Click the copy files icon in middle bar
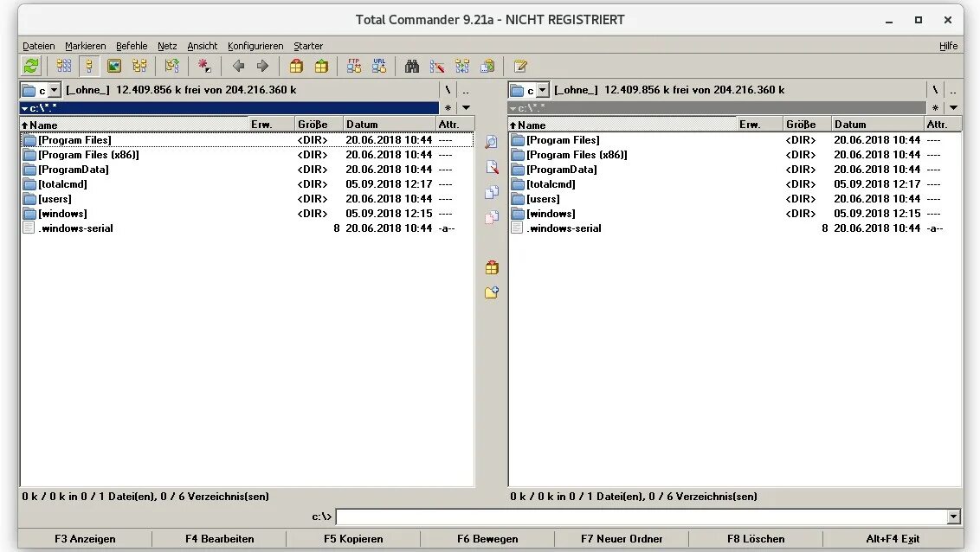980x552 pixels. pyautogui.click(x=492, y=192)
